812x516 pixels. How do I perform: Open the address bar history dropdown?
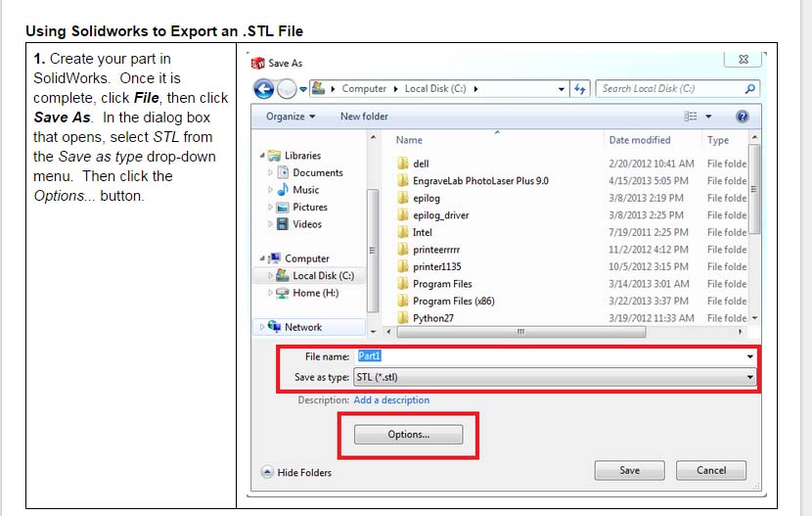click(561, 89)
